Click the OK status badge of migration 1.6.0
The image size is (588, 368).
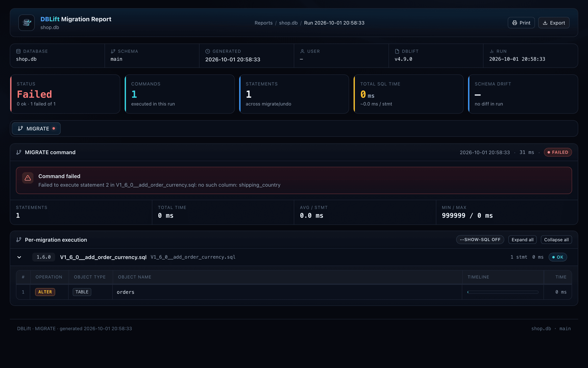(558, 257)
